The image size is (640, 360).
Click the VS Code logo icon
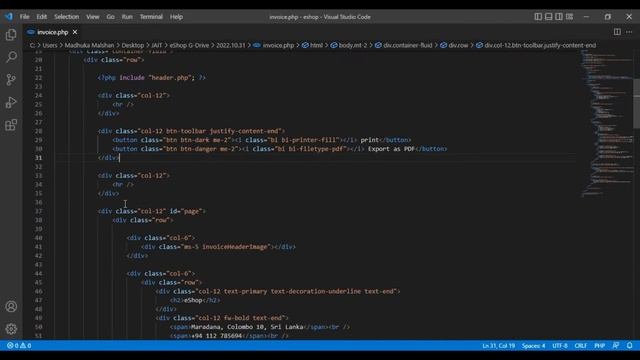click(x=9, y=17)
